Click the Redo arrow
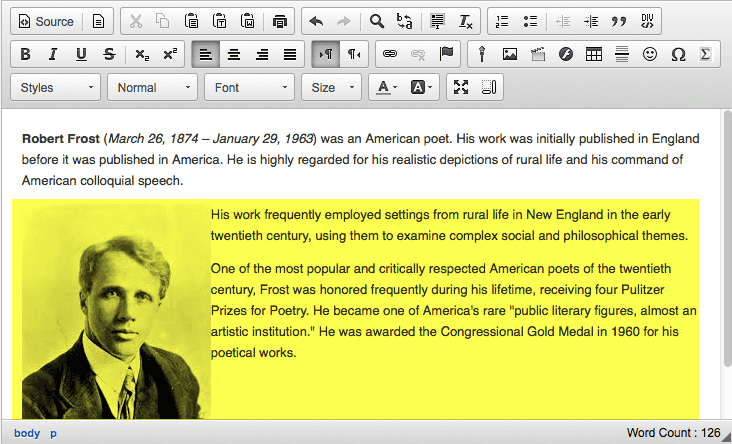Screen dimensions: 732x444 [344, 21]
